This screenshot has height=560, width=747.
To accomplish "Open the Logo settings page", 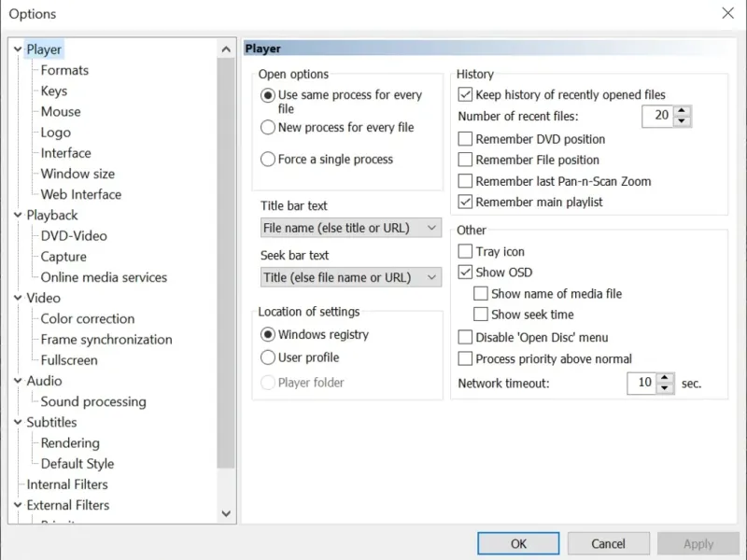I will (x=56, y=133).
